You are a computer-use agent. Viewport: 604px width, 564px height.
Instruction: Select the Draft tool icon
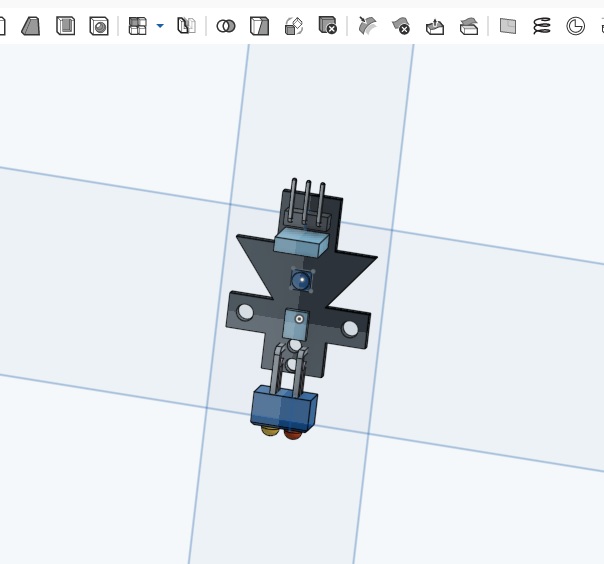click(31, 26)
